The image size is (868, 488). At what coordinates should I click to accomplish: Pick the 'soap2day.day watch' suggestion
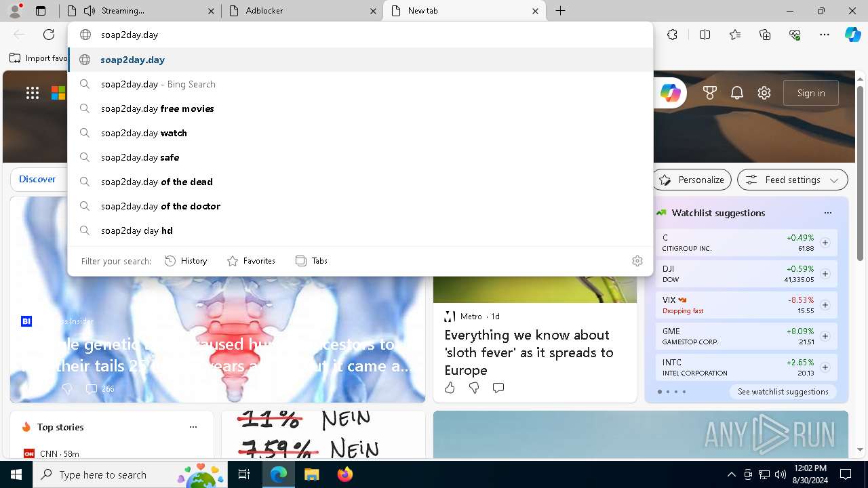tap(360, 133)
